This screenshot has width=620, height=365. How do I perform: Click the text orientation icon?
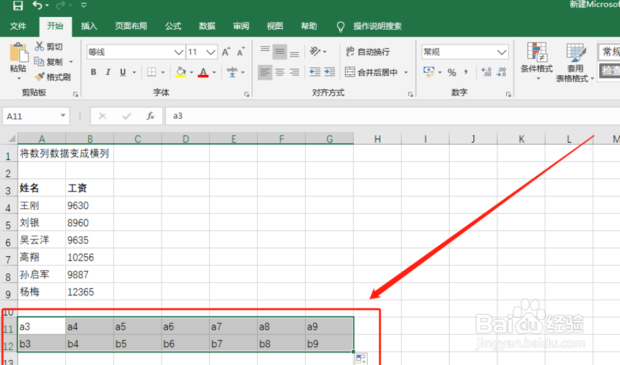tap(315, 51)
